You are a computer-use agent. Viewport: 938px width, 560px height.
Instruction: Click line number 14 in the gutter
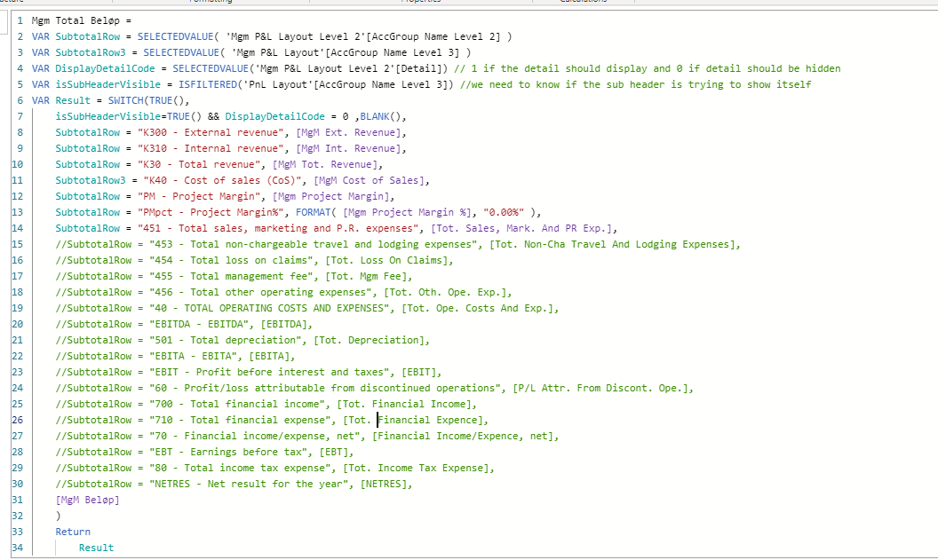(x=18, y=228)
